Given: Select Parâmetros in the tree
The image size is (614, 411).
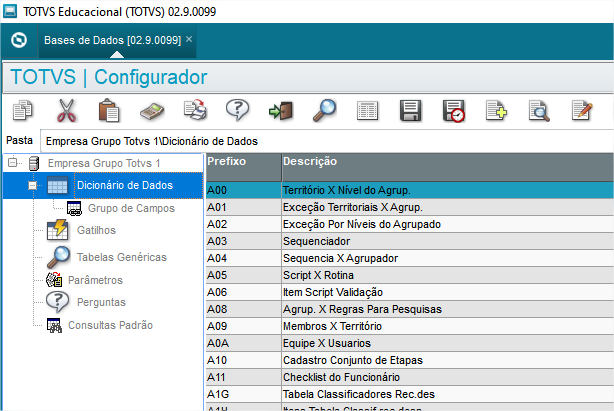Looking at the screenshot, I should point(95,280).
